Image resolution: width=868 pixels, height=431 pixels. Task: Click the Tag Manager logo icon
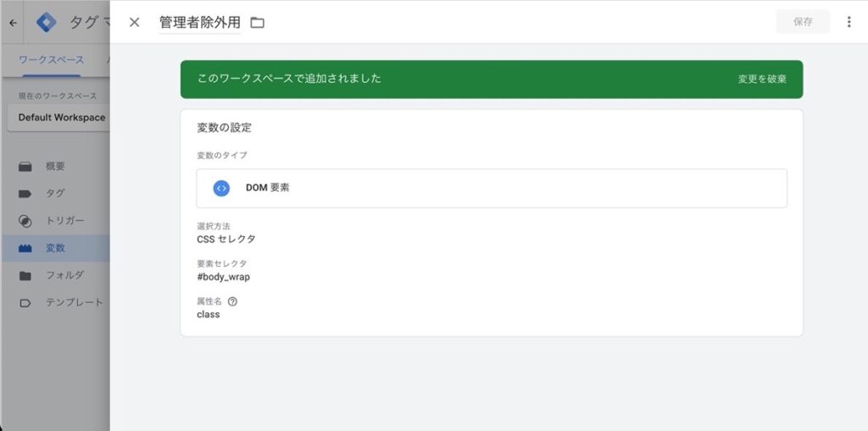46,23
